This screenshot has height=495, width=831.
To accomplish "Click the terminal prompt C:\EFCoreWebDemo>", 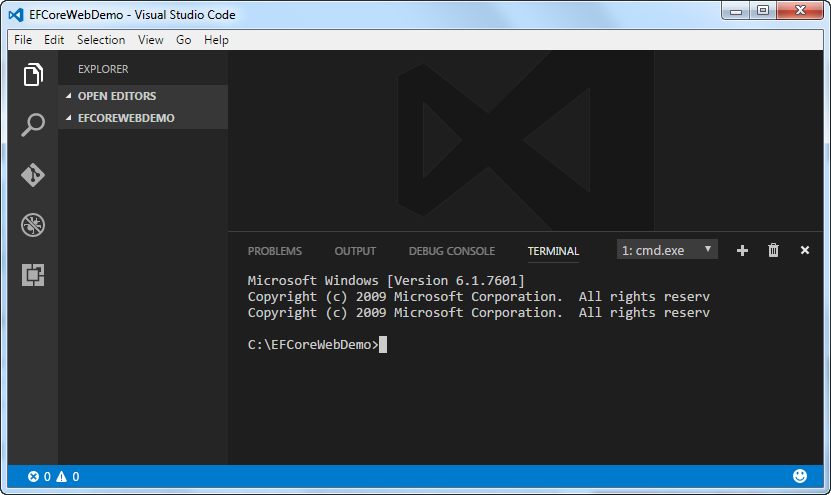I will [313, 344].
